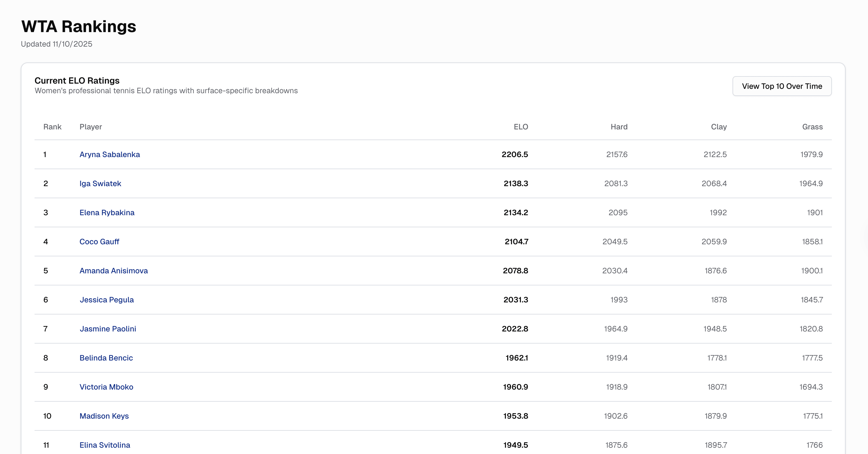Click the Rank column header

[x=52, y=127]
